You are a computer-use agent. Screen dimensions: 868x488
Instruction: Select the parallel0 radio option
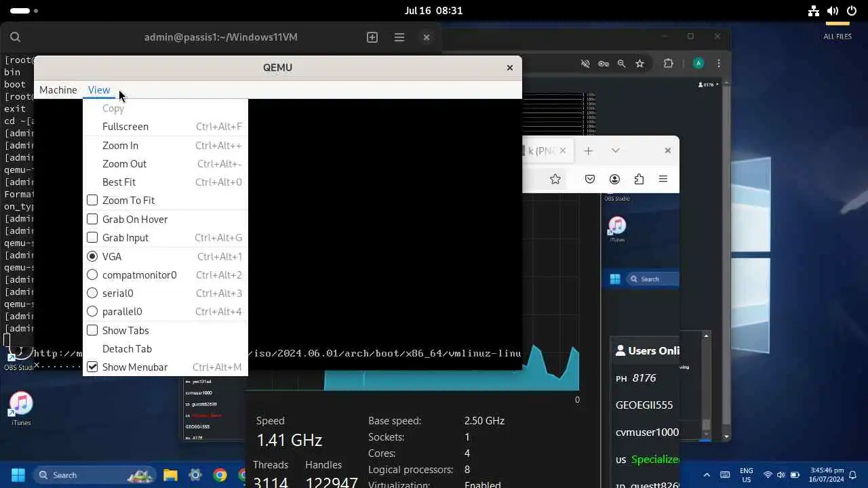coord(92,311)
